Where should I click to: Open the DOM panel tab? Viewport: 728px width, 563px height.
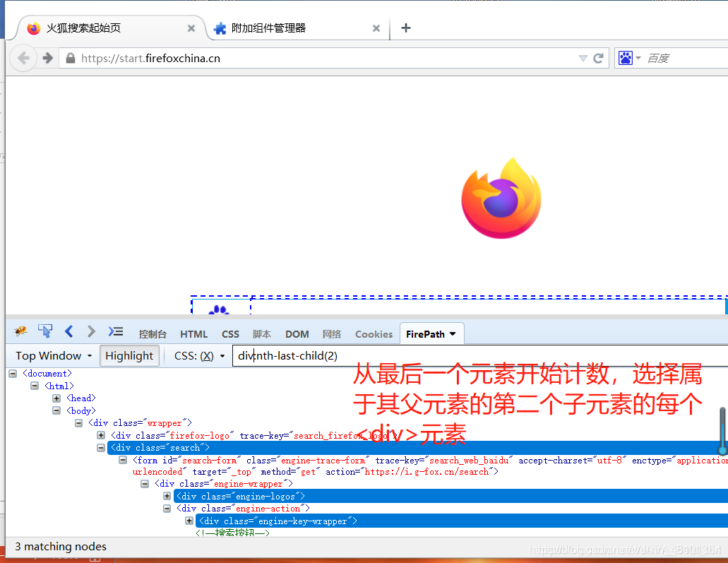297,334
